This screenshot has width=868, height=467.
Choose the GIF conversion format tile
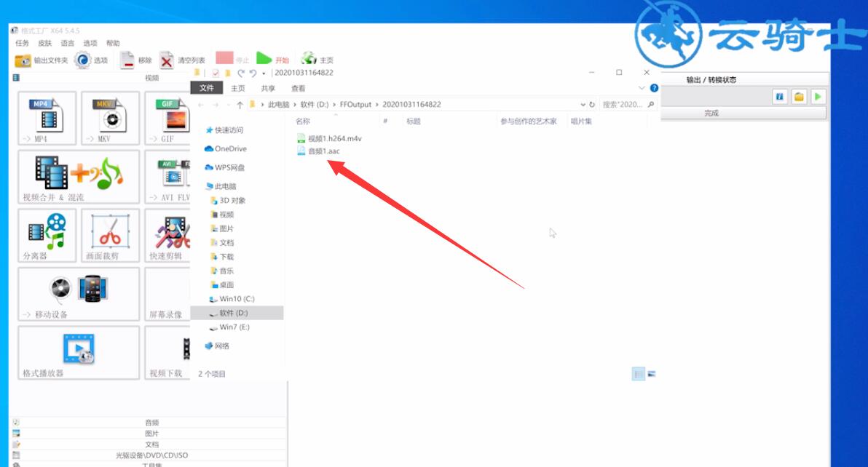[x=167, y=119]
